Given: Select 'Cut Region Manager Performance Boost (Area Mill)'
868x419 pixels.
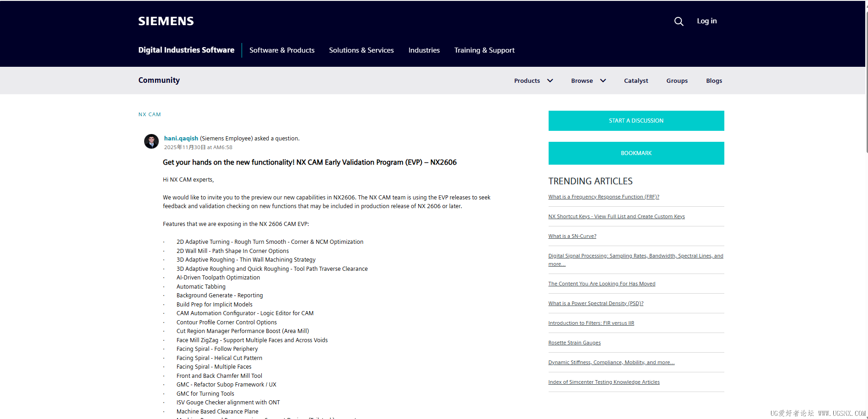Looking at the screenshot, I should pyautogui.click(x=243, y=331).
